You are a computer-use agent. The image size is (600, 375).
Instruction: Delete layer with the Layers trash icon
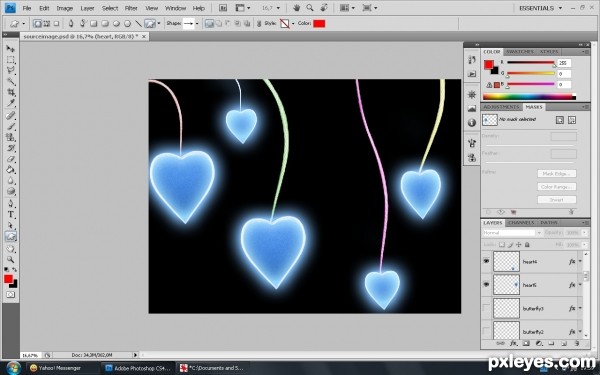(x=577, y=344)
